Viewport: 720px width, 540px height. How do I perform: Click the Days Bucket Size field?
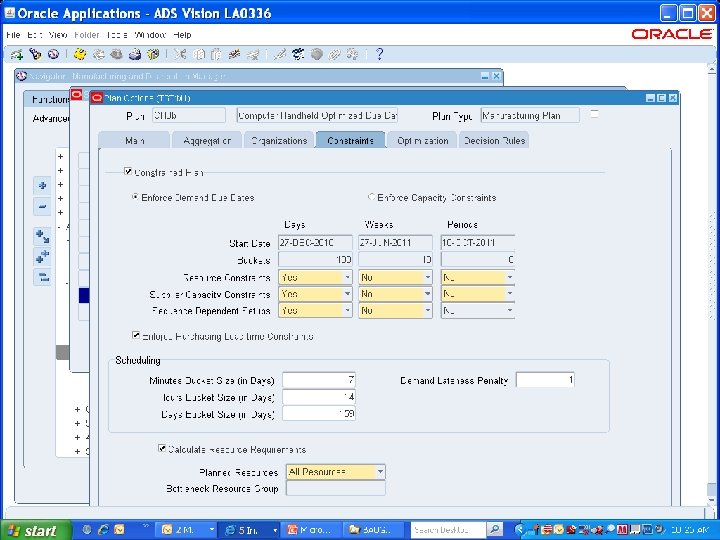[319, 414]
